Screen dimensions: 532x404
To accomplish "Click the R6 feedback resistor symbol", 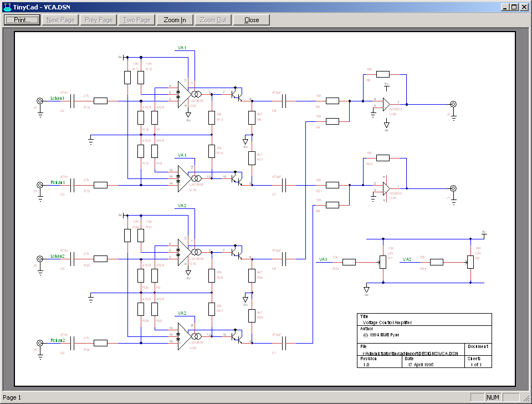I will click(383, 74).
